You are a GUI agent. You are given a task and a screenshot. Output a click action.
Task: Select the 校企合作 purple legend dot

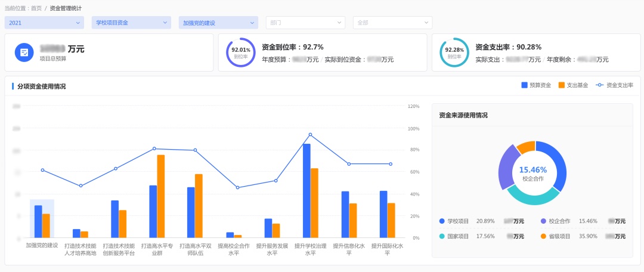543,221
